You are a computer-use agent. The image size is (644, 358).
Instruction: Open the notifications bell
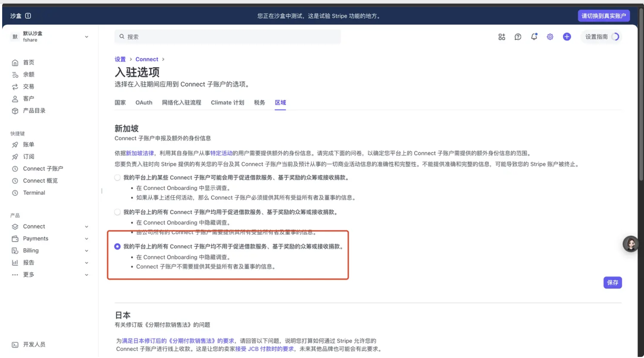click(x=534, y=37)
